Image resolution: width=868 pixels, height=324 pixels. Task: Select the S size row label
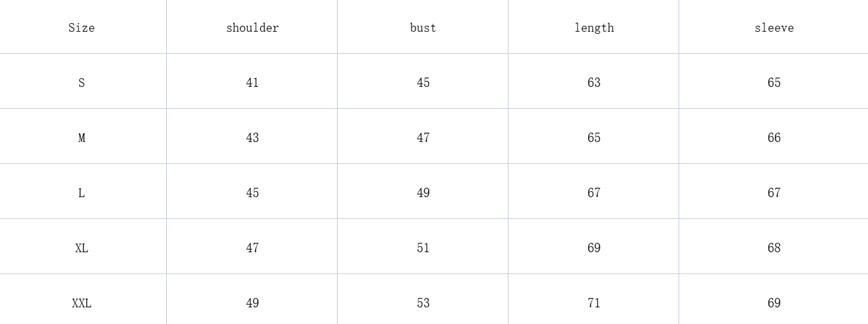[82, 83]
